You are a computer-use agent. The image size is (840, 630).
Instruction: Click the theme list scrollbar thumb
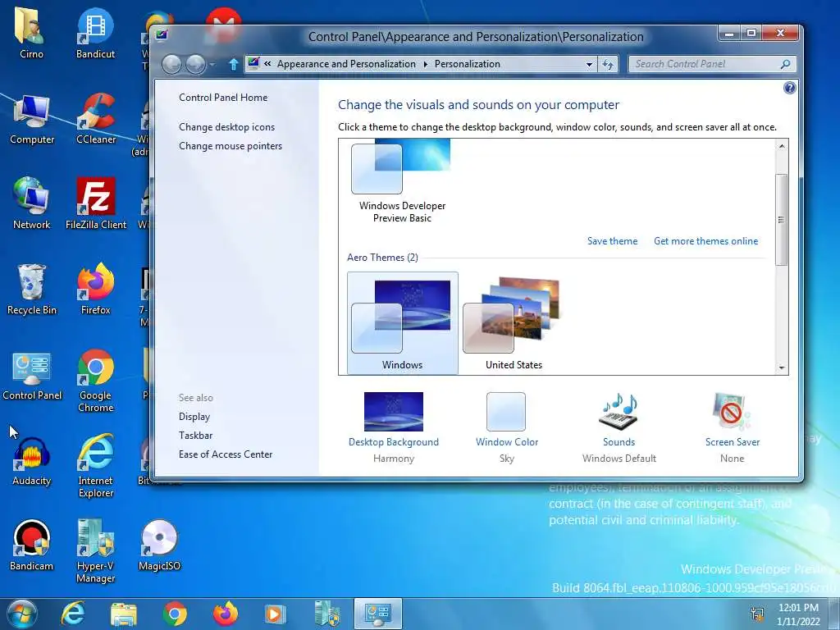click(782, 220)
